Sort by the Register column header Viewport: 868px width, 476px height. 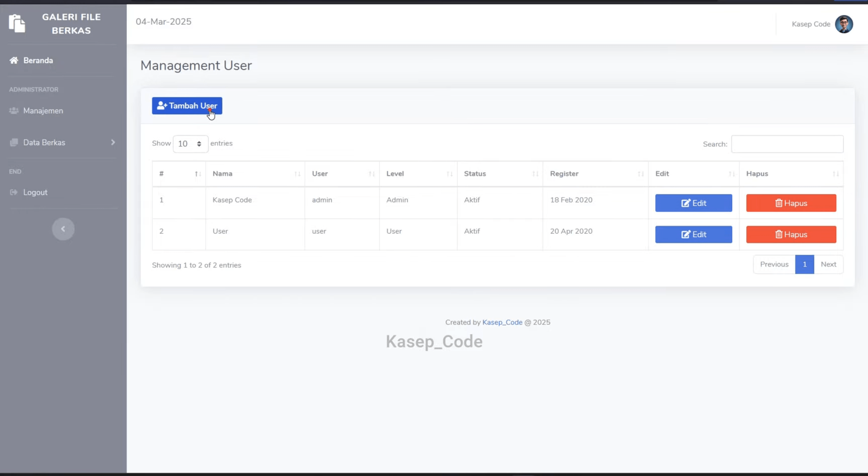595,174
